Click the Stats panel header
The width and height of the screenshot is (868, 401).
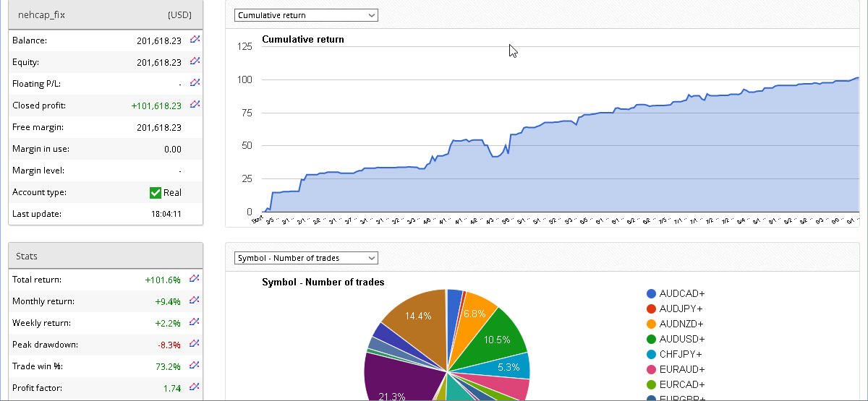coord(105,256)
